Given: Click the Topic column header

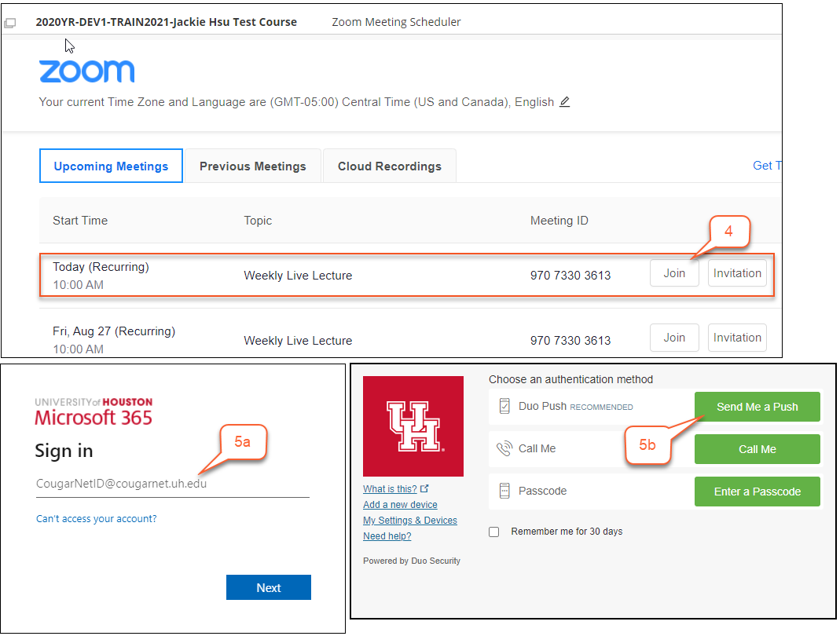Looking at the screenshot, I should (x=258, y=221).
